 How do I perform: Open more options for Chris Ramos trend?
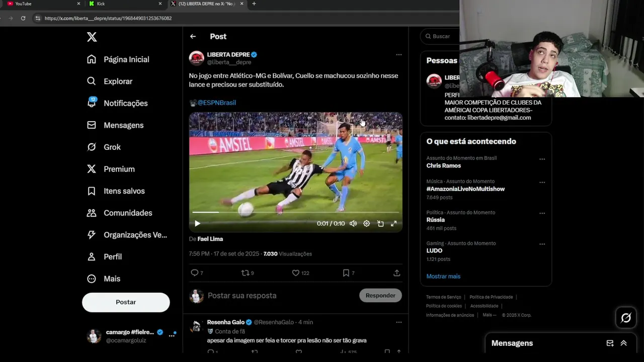tap(542, 159)
